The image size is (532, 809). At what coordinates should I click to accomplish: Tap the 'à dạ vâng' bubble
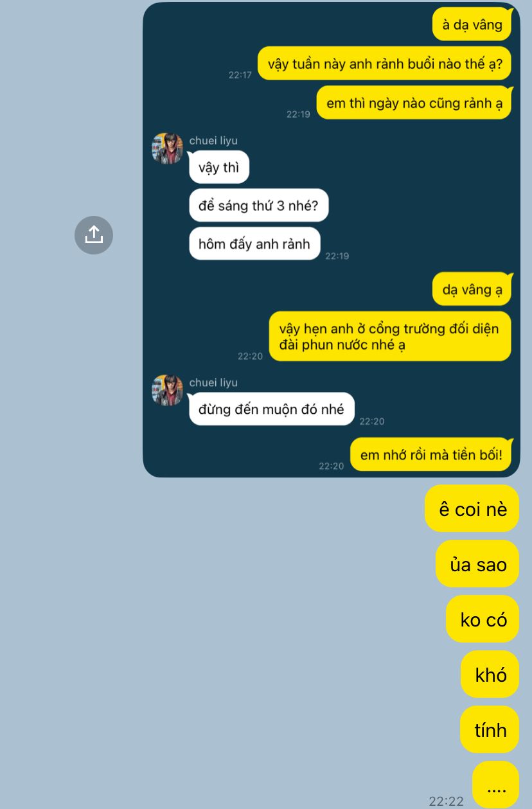point(472,24)
